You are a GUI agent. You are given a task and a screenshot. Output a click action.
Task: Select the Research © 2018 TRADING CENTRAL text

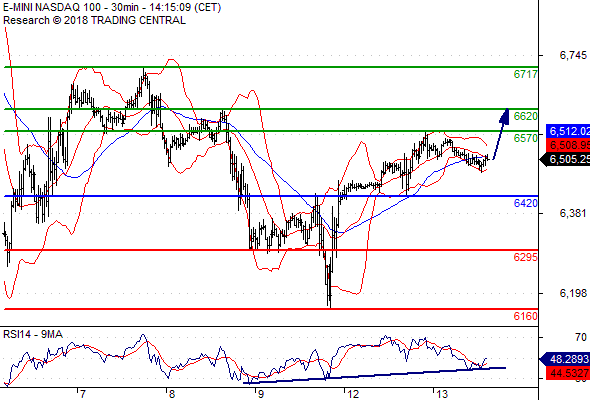coord(94,20)
